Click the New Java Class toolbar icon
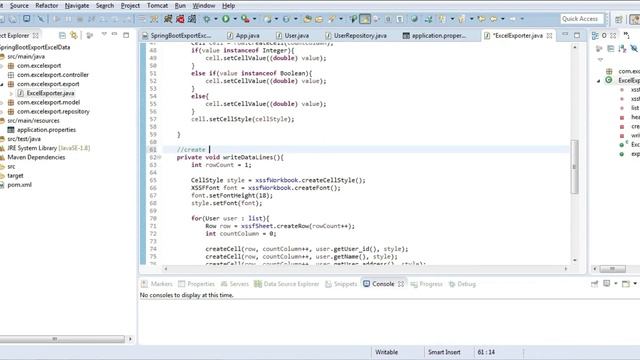Screen dimensions: 640x360 (x=286, y=19)
